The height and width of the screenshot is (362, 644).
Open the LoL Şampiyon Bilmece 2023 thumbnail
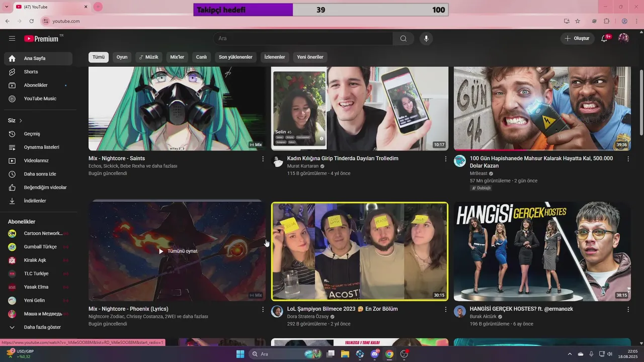(x=360, y=251)
